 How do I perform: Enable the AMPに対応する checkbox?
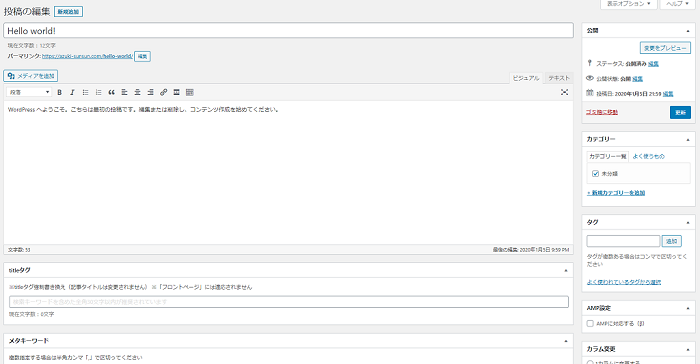click(590, 323)
